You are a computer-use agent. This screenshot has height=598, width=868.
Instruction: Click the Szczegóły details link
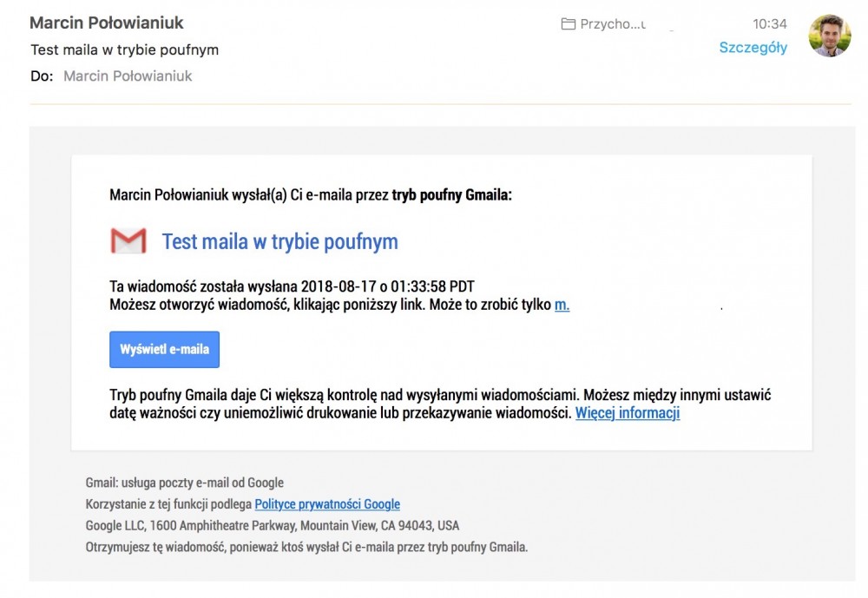[x=753, y=48]
